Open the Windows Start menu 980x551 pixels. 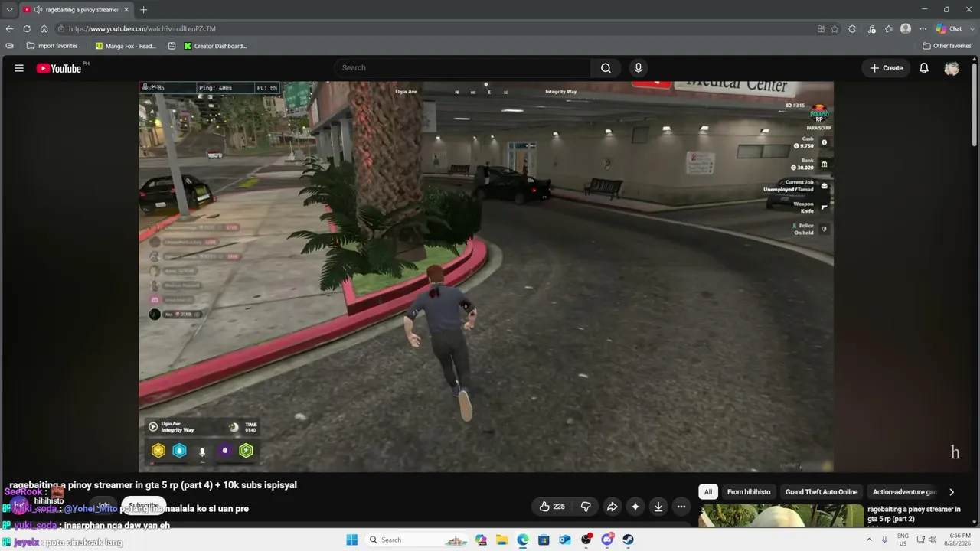pos(351,540)
